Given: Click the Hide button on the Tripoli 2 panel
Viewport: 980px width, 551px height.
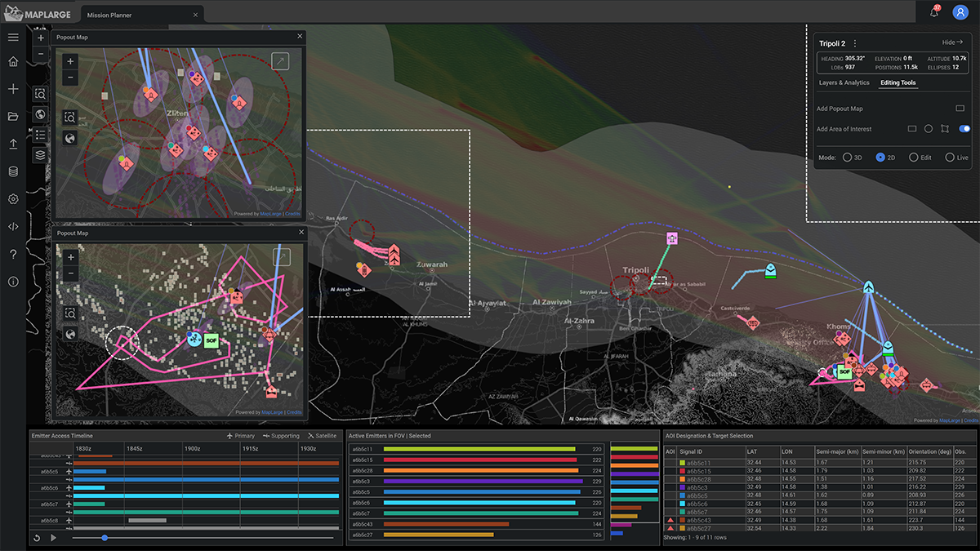Looking at the screenshot, I should (952, 42).
